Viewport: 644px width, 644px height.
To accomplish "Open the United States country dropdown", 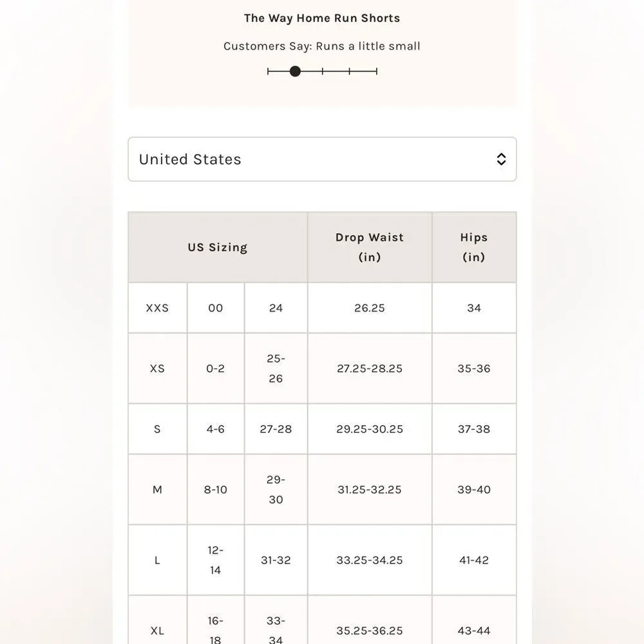I will click(x=322, y=159).
